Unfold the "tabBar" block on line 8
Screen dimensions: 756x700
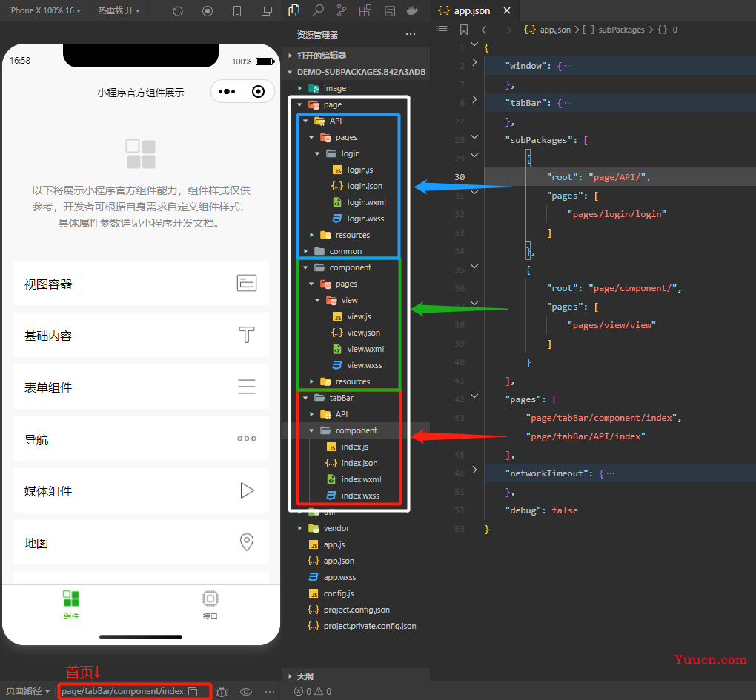[x=474, y=99]
